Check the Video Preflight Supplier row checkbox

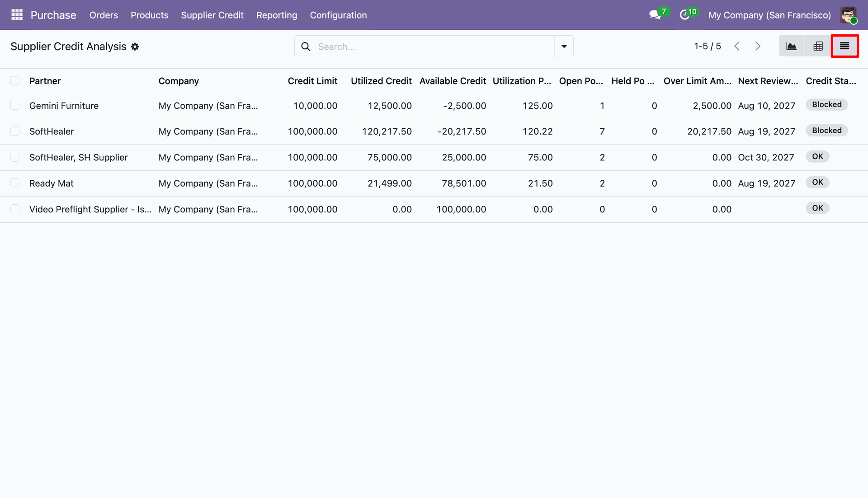click(x=15, y=209)
